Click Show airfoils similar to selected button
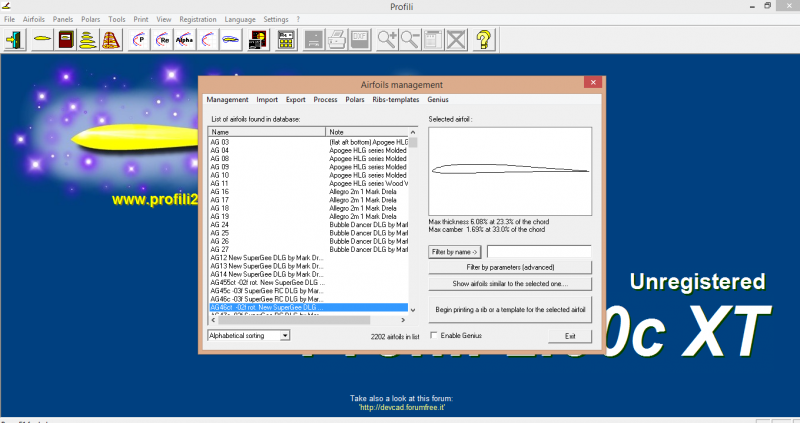The height and width of the screenshot is (423, 800). point(510,283)
